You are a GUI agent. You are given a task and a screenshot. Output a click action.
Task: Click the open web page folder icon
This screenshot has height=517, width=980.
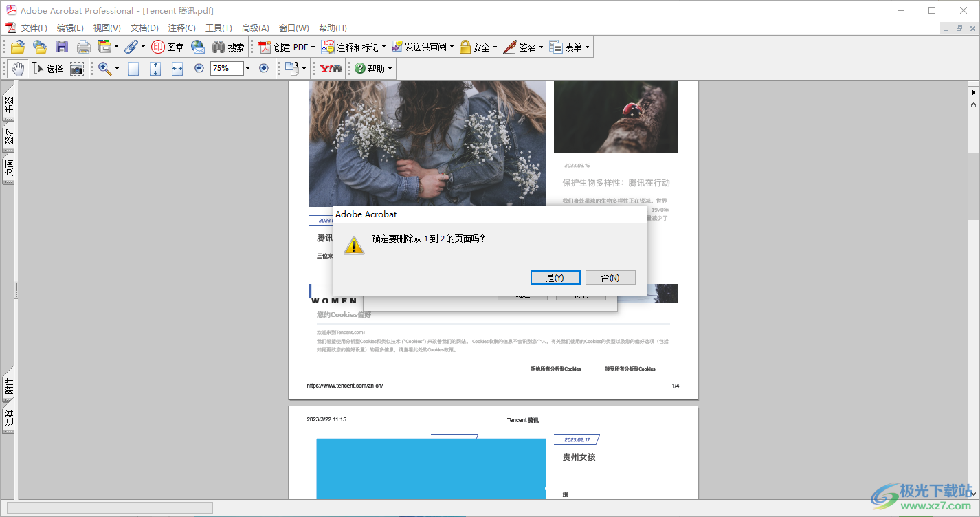coord(40,47)
